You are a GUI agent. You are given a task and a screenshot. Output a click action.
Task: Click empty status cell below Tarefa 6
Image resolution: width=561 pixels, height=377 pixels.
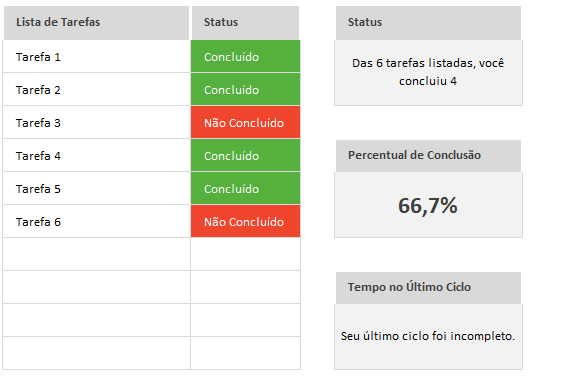pos(245,254)
